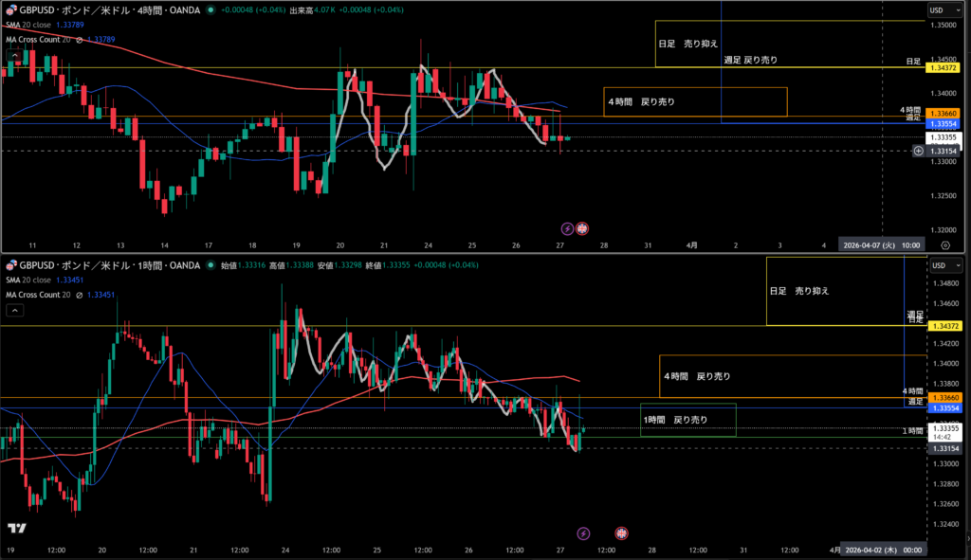The width and height of the screenshot is (971, 560).
Task: Click the lightning event icon on lower chart
Action: tap(583, 533)
